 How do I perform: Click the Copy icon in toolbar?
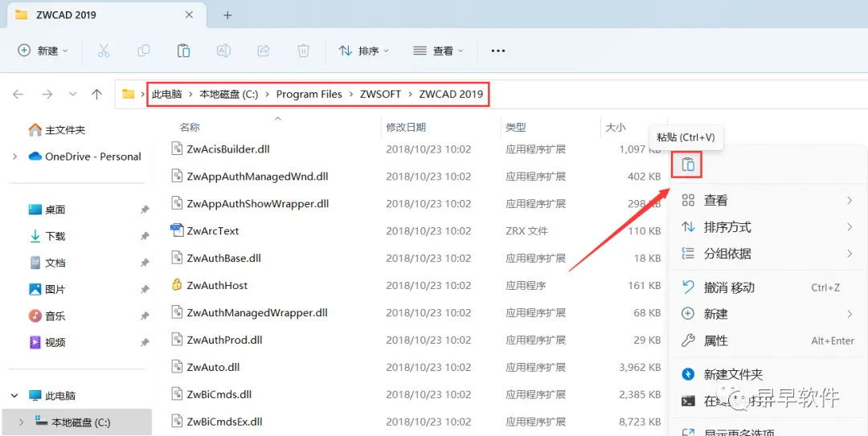[x=143, y=51]
